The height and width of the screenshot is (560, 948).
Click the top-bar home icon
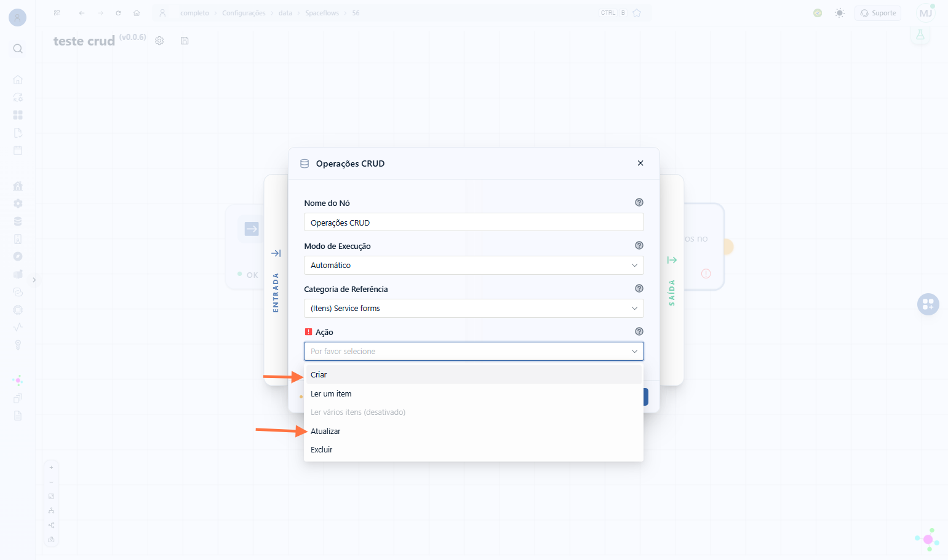[137, 13]
